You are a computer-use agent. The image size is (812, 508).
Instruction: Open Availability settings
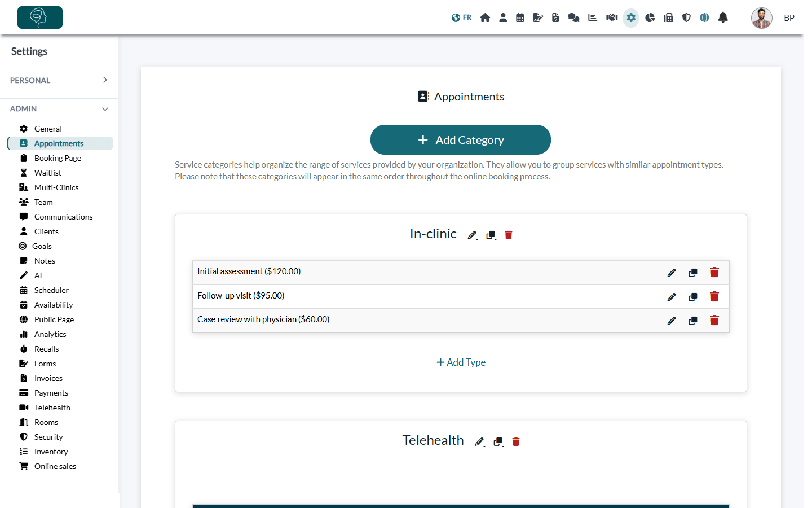(x=54, y=305)
